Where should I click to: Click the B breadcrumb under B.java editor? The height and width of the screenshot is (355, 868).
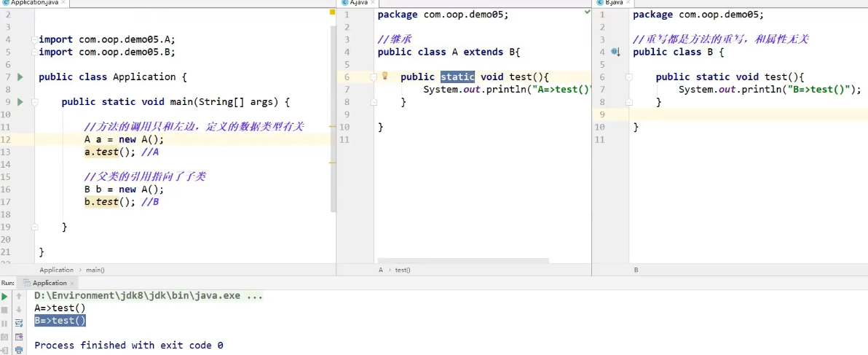[636, 270]
